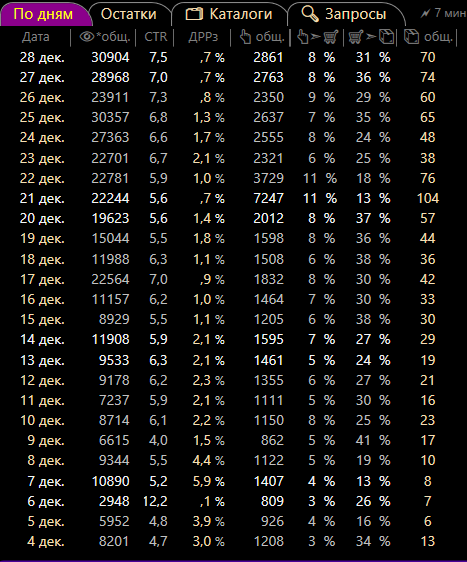Select the 24 дек. date

(x=42, y=138)
